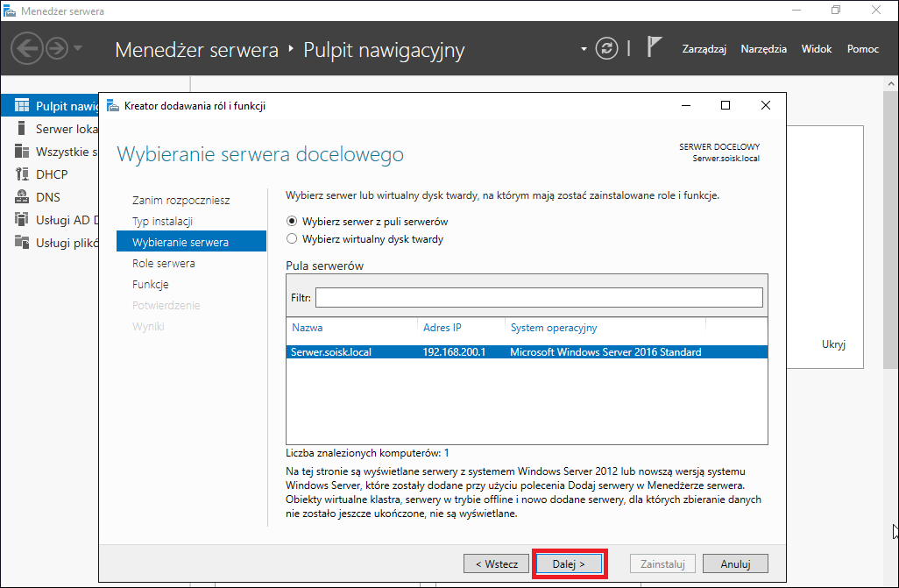Click the 'Dalej >' button

click(569, 564)
